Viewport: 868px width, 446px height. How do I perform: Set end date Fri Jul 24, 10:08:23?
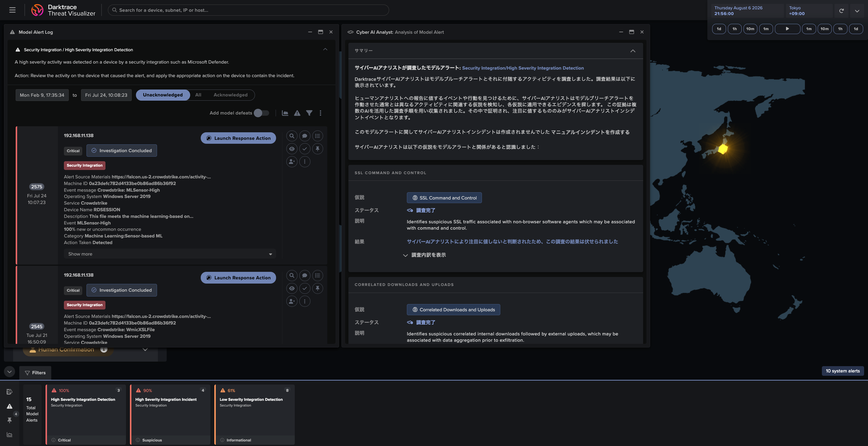106,95
